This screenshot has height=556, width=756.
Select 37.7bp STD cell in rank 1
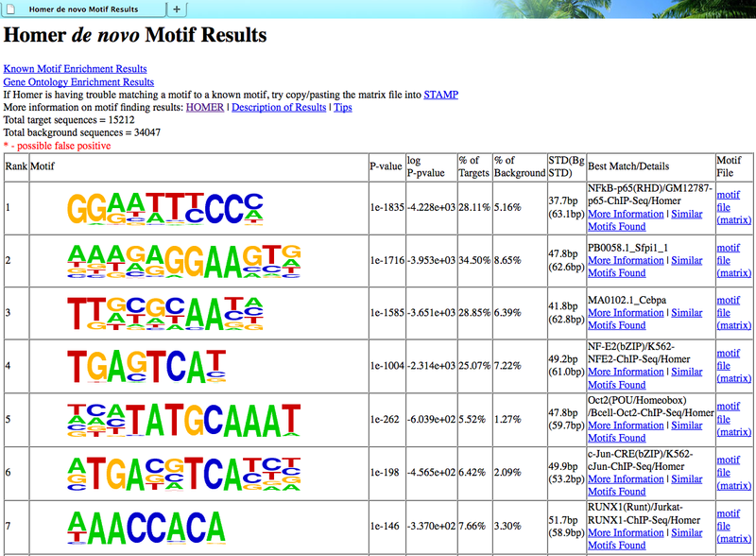(x=566, y=207)
